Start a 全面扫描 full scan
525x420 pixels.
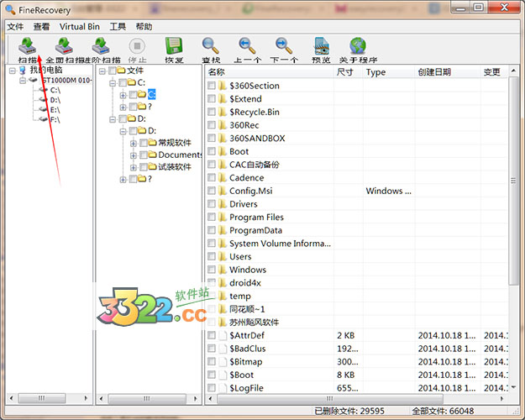65,46
